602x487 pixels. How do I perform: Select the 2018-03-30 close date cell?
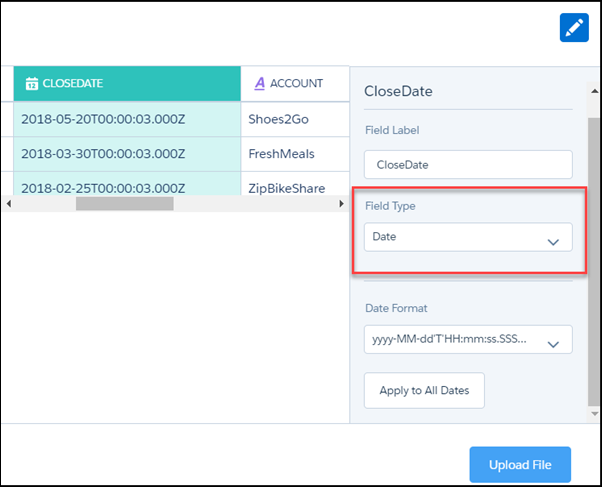click(x=126, y=154)
